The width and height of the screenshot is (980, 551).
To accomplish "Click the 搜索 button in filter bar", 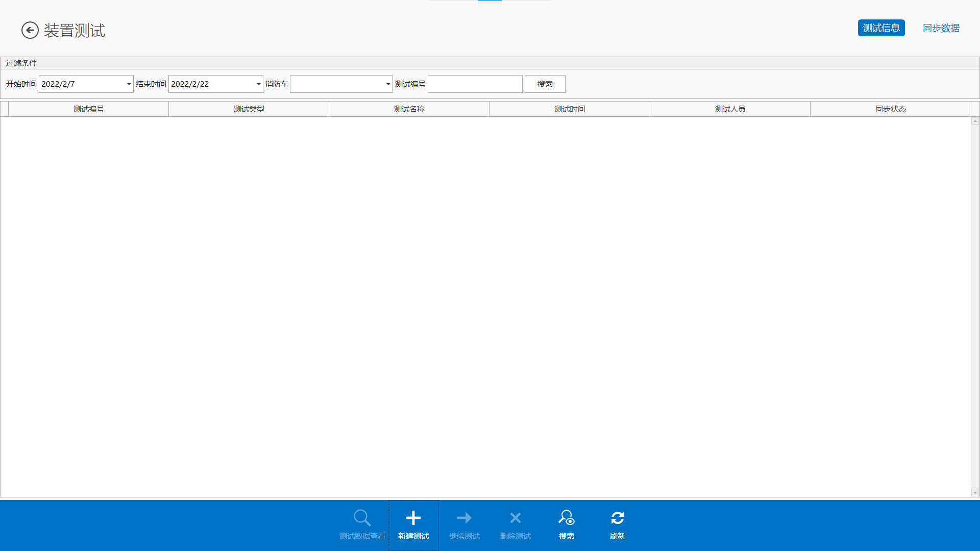I will [545, 84].
